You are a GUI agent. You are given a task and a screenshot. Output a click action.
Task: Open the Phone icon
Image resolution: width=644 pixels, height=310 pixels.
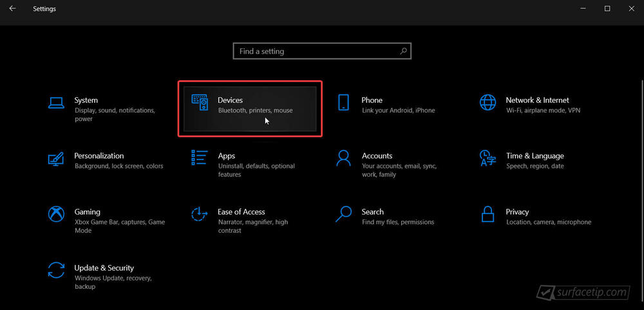point(343,102)
